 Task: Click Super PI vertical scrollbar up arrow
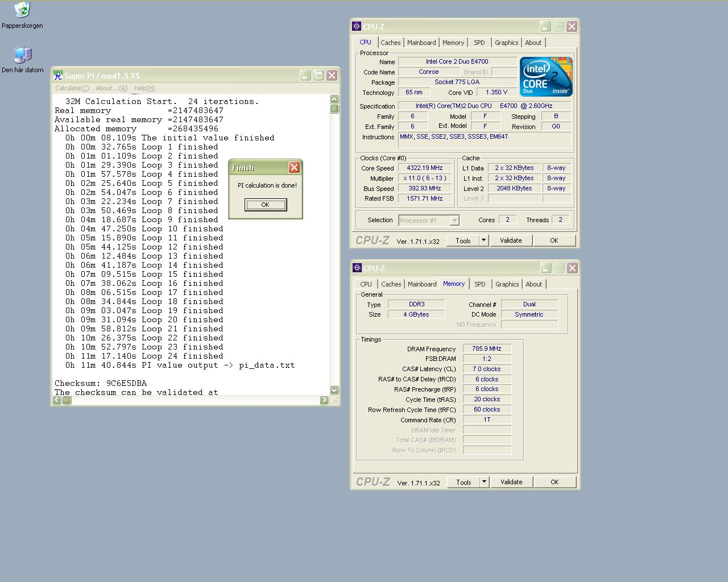334,99
